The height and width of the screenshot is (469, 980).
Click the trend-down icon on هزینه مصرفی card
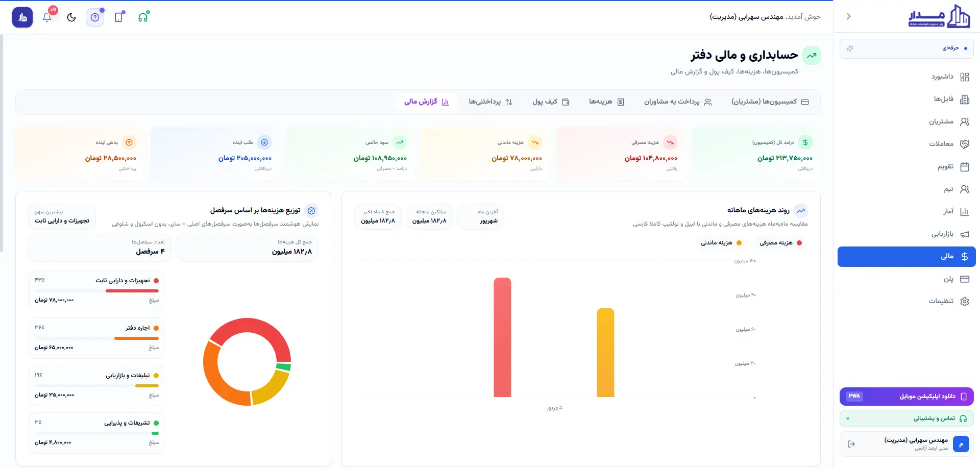[670, 142]
